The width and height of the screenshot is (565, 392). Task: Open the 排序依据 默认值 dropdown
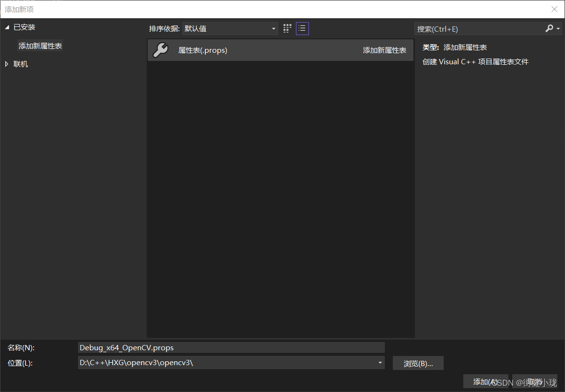pyautogui.click(x=230, y=28)
